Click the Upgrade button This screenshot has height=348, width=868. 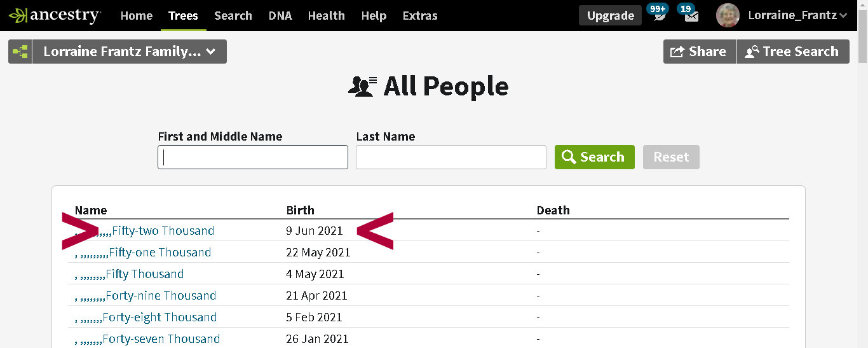point(610,15)
